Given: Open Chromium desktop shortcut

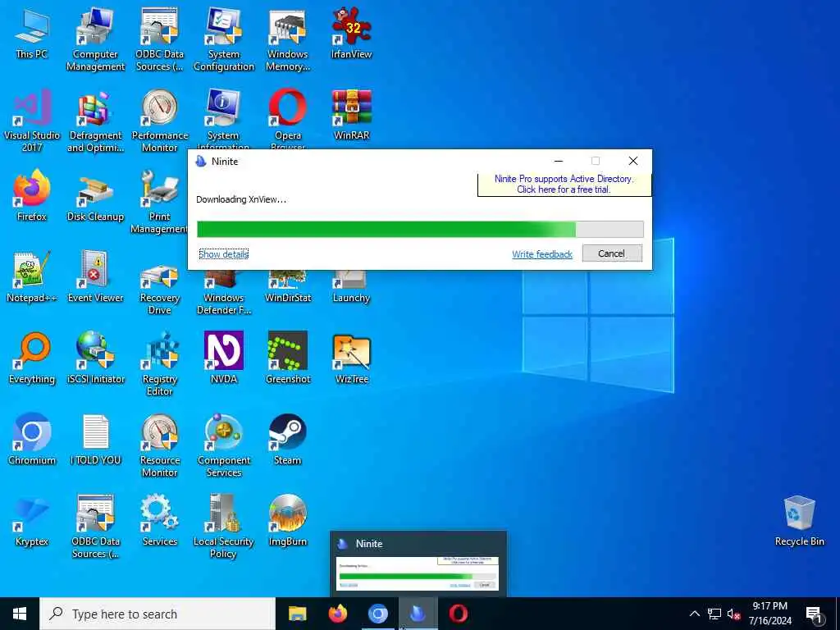Looking at the screenshot, I should (x=32, y=440).
